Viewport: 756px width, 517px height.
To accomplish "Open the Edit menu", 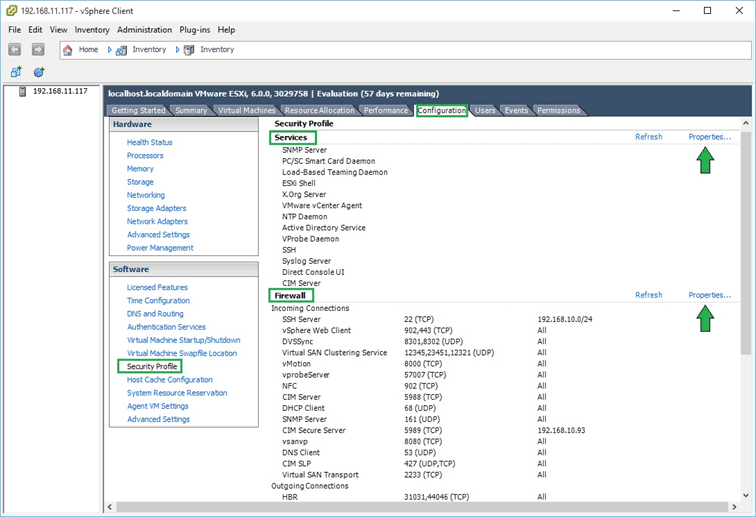I will (x=35, y=30).
